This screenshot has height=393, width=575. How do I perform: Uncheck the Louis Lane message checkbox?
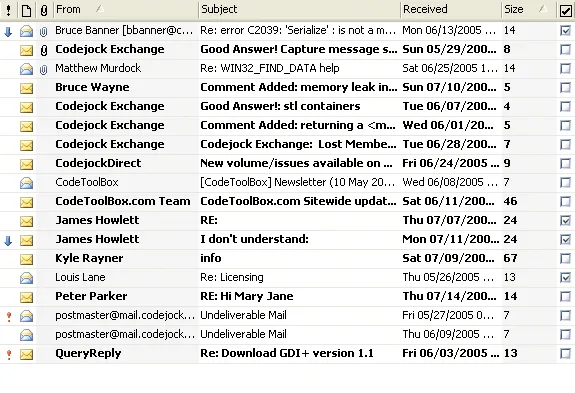click(565, 278)
